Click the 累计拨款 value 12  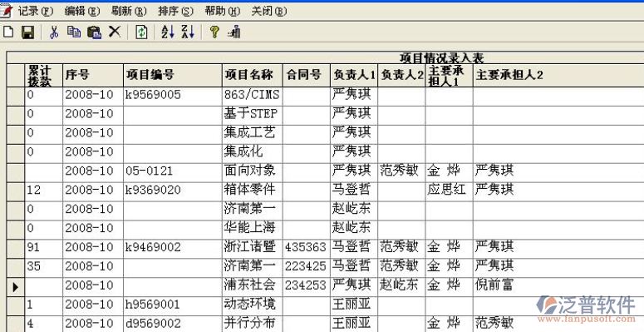44,191
